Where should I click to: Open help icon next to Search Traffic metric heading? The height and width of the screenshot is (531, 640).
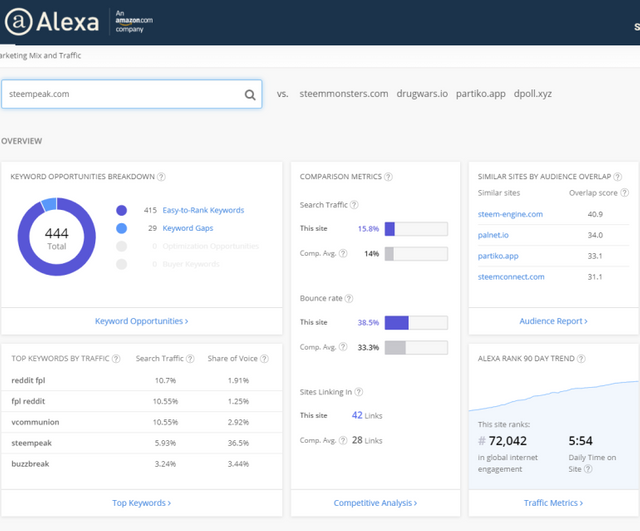[354, 205]
